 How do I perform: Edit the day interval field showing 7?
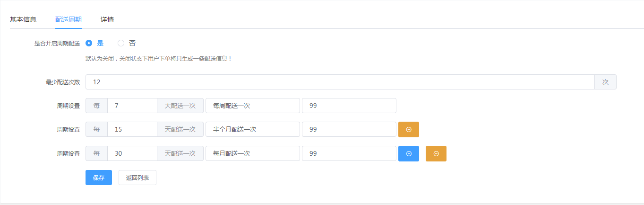click(x=132, y=106)
